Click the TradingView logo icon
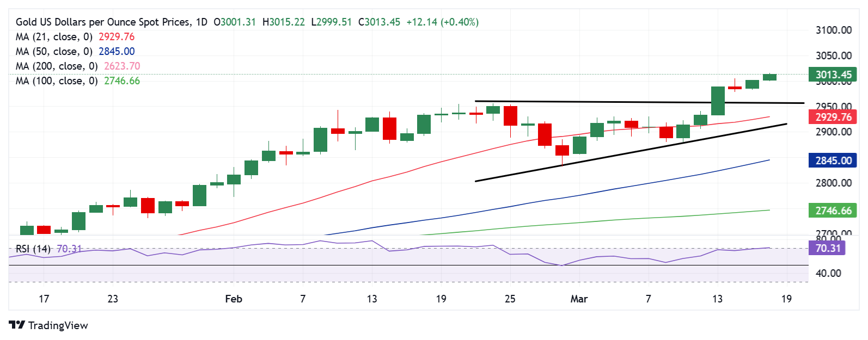 (17, 325)
